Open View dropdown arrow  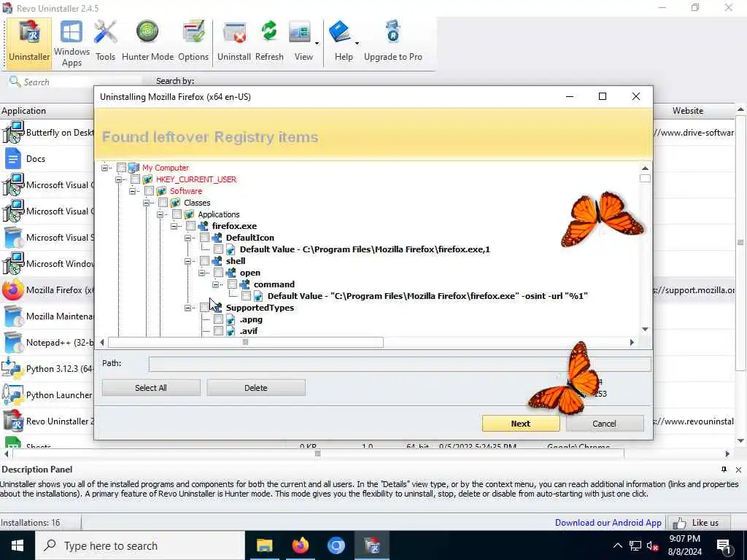317,44
